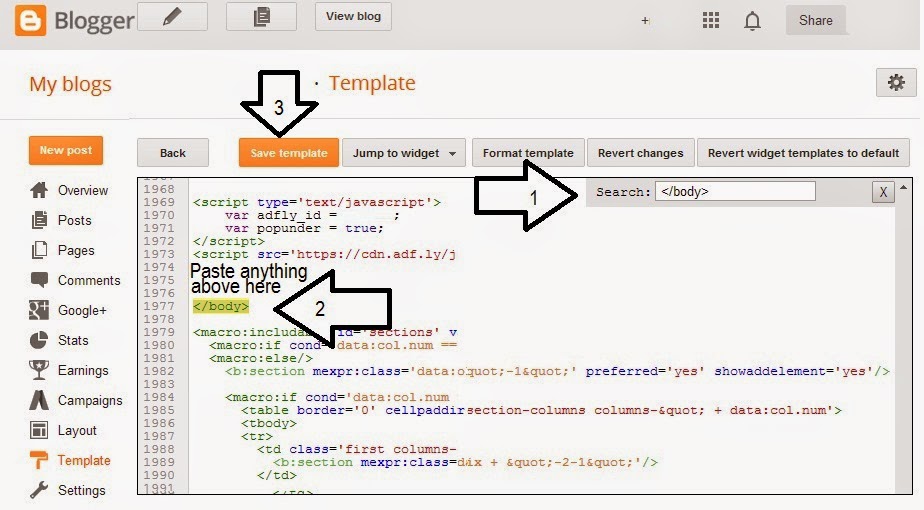This screenshot has height=510, width=924.
Task: Click the Blogger logo icon
Action: pos(30,21)
